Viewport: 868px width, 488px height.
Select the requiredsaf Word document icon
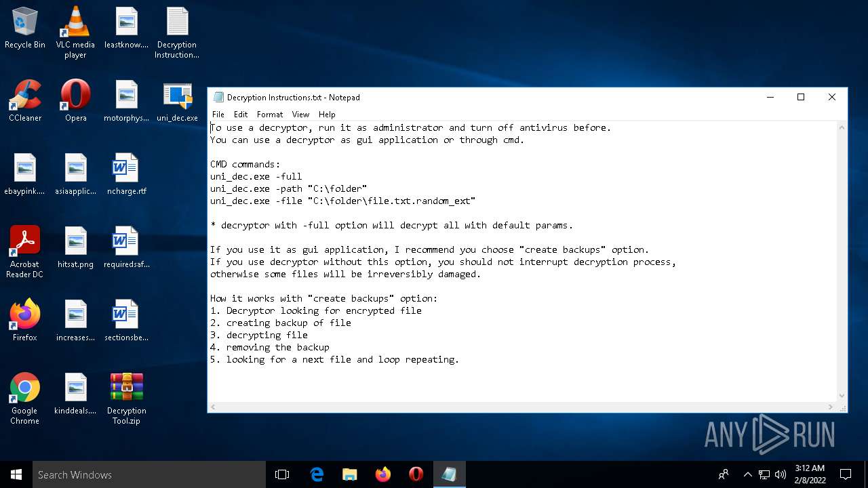[127, 248]
